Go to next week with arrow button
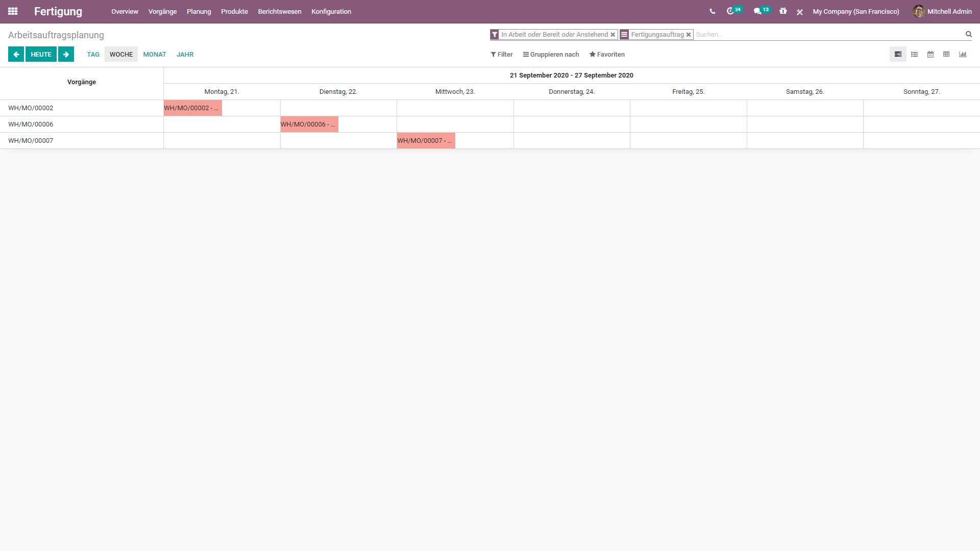 [66, 54]
